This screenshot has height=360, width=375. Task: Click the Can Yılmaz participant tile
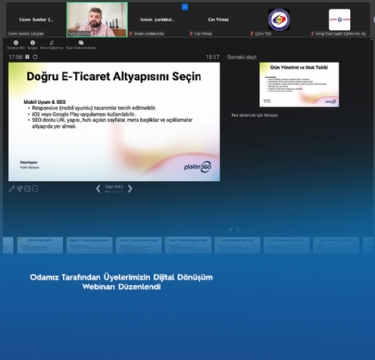[218, 20]
